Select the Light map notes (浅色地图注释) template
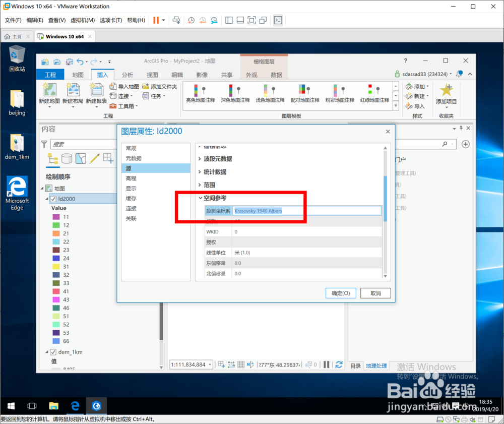504x424 pixels. [270, 93]
